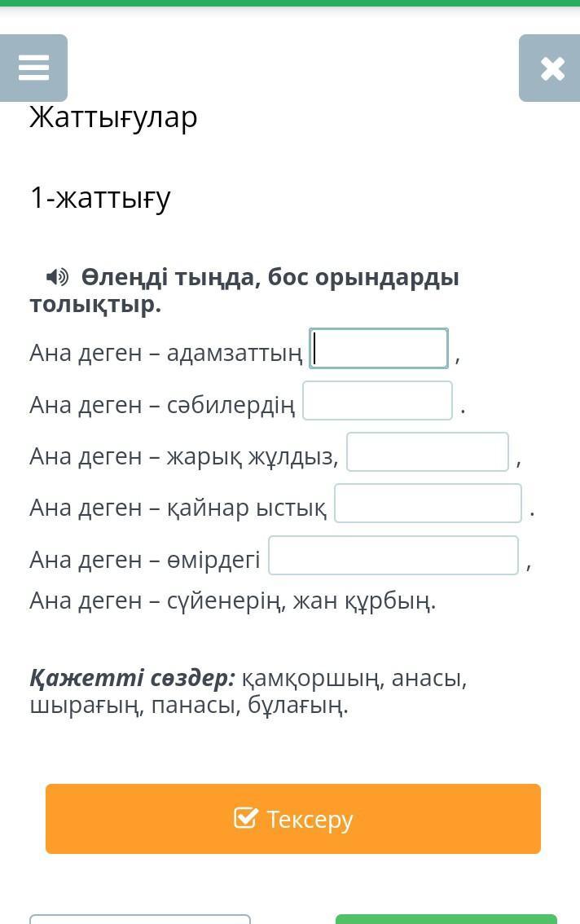Viewport: 580px width, 924px height.
Task: Click the 1-жаттығу title
Action: pyautogui.click(x=100, y=198)
